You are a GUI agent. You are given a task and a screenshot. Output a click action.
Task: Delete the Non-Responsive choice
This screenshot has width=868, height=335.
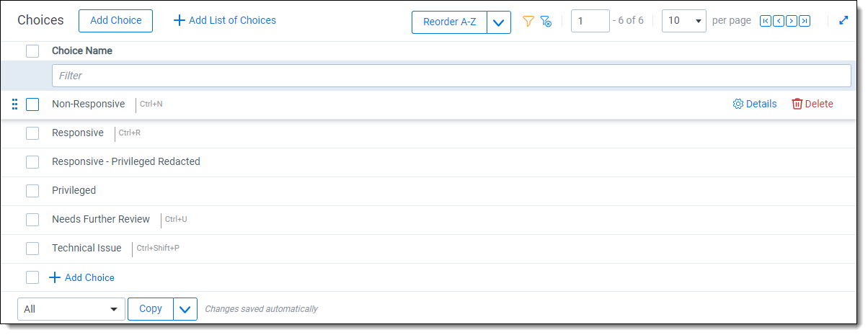click(812, 104)
